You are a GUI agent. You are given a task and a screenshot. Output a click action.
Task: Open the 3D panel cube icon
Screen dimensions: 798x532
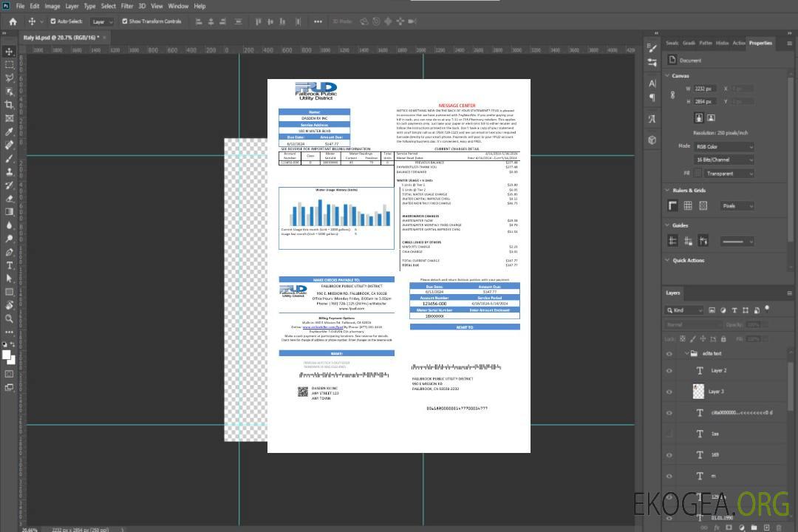tap(652, 140)
